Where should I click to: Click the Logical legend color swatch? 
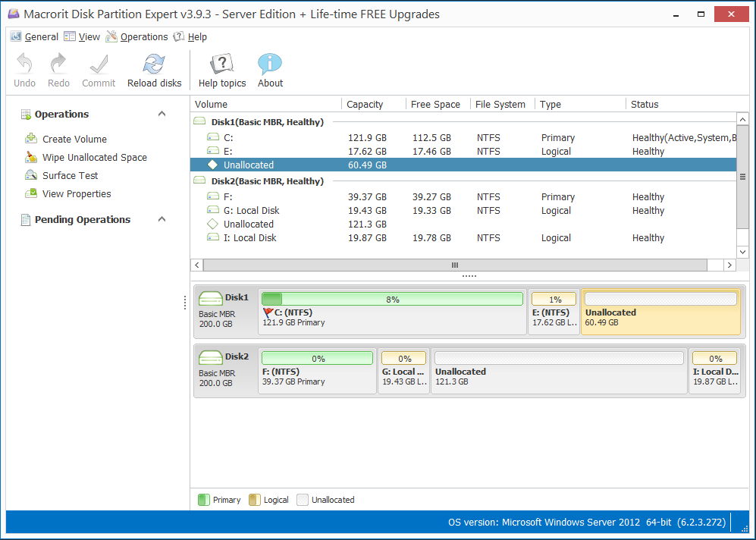[255, 500]
